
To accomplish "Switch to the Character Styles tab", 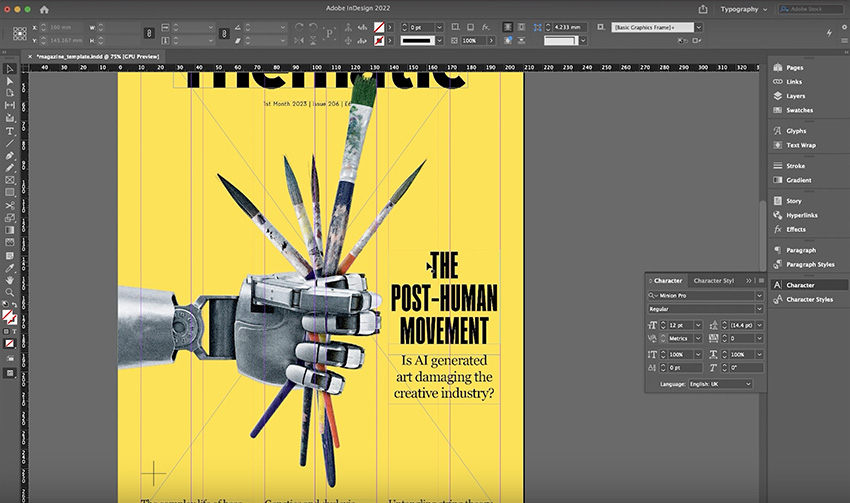I will (x=714, y=281).
